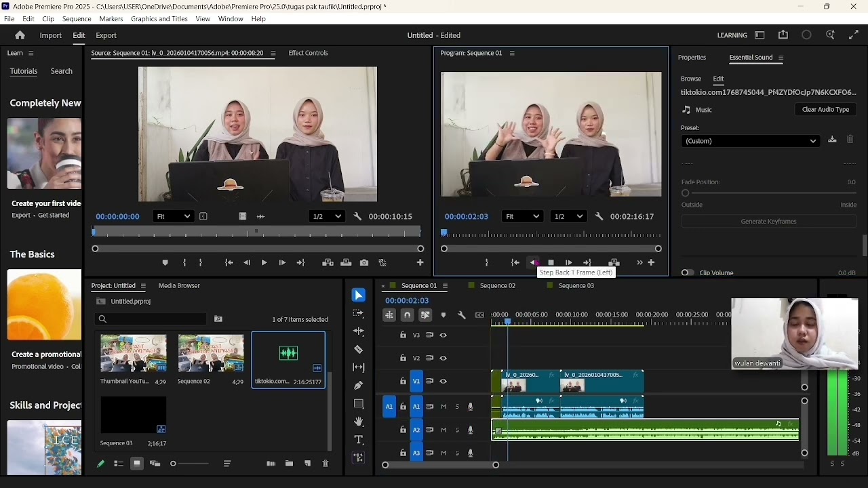This screenshot has width=868, height=488.
Task: Adjust Project panel thumbnail size slider
Action: (173, 464)
